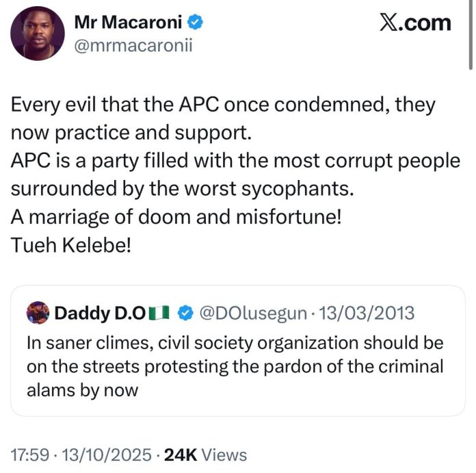
Task: Click verified badge beside Mr Macaroni
Action: pyautogui.click(x=196, y=23)
